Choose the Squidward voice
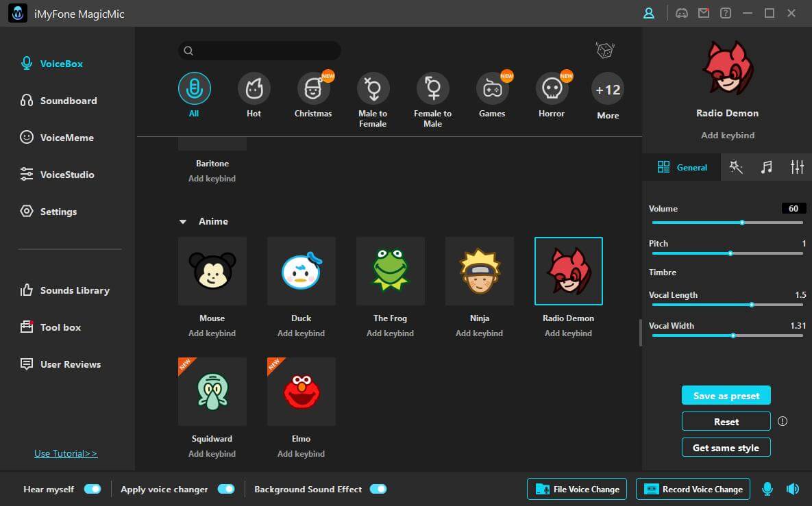812x506 pixels. click(x=212, y=392)
